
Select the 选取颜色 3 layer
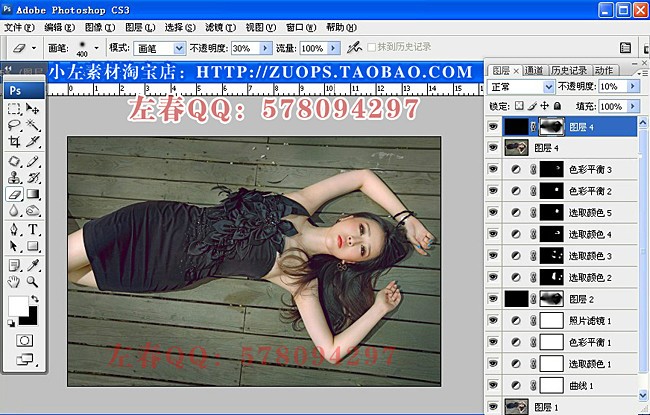pos(569,256)
